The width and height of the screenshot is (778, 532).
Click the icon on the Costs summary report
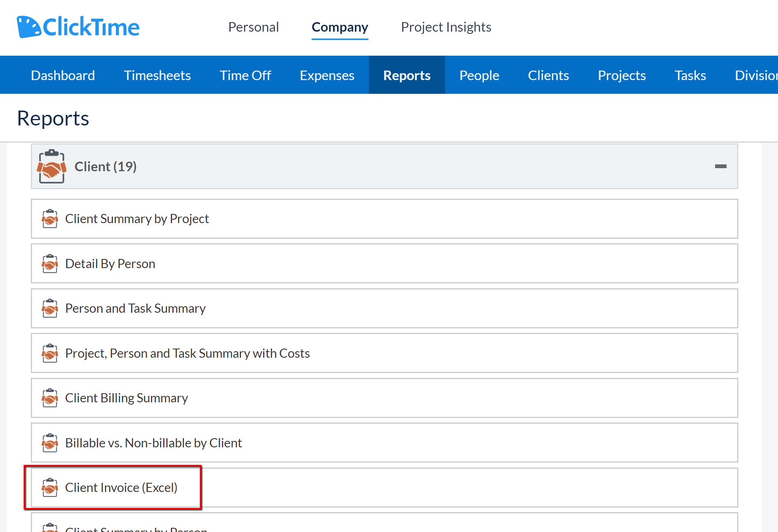pos(50,353)
